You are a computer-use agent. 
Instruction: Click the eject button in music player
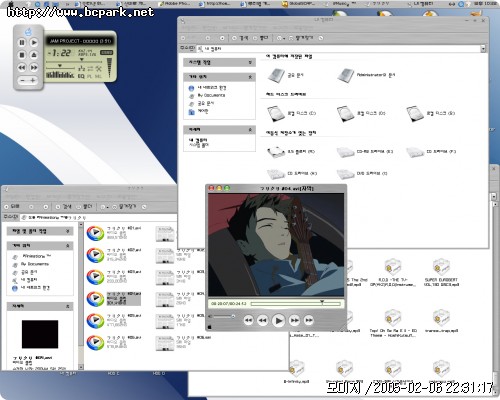(x=34, y=55)
